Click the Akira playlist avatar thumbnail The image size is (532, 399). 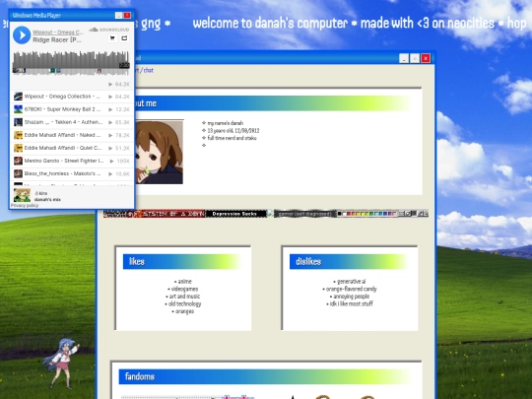22,195
